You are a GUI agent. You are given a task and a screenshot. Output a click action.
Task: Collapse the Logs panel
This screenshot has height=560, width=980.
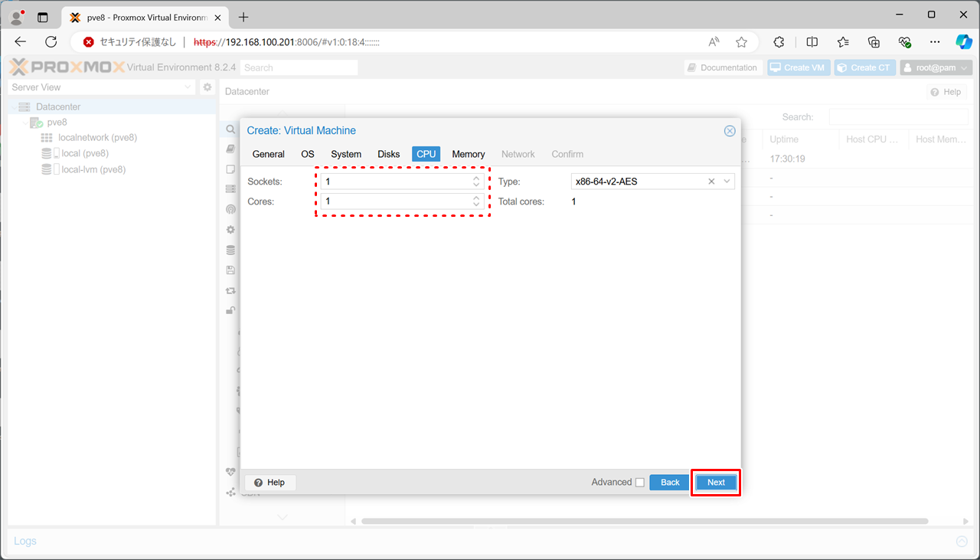[962, 542]
